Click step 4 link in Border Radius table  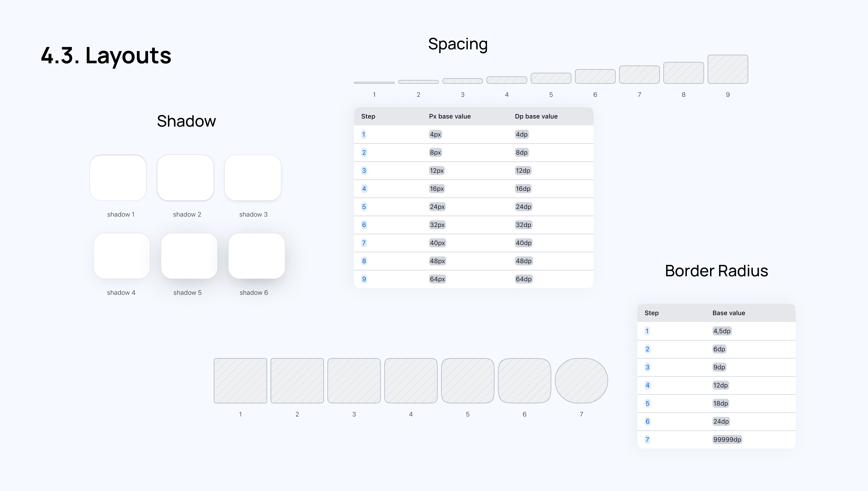pyautogui.click(x=647, y=385)
